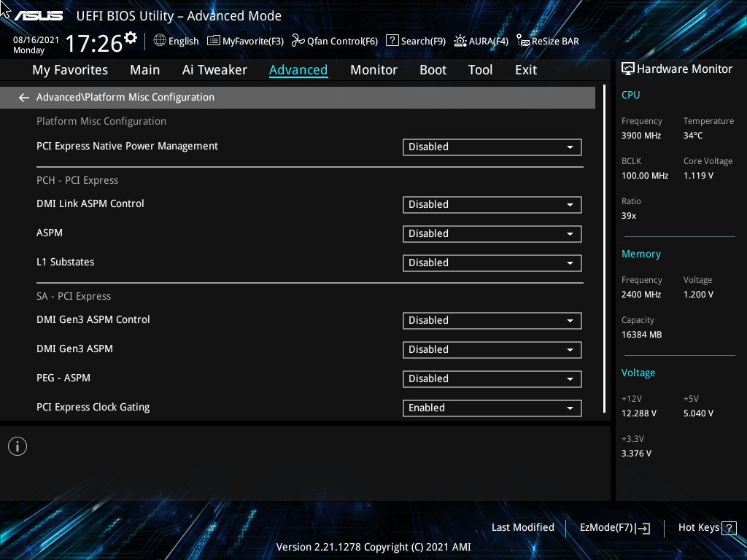Image resolution: width=747 pixels, height=560 pixels.
Task: Click the back arrow to Advanced menu
Action: point(24,98)
